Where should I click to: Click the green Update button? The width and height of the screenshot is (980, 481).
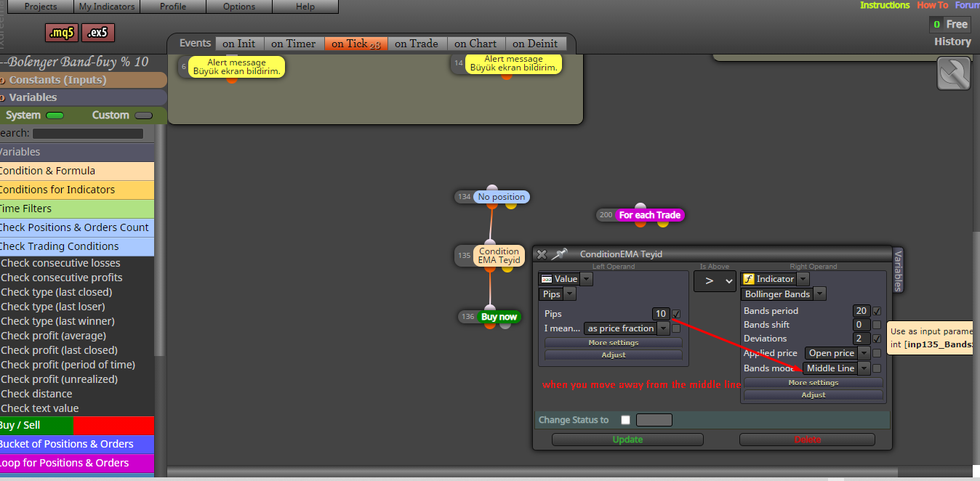coord(627,440)
